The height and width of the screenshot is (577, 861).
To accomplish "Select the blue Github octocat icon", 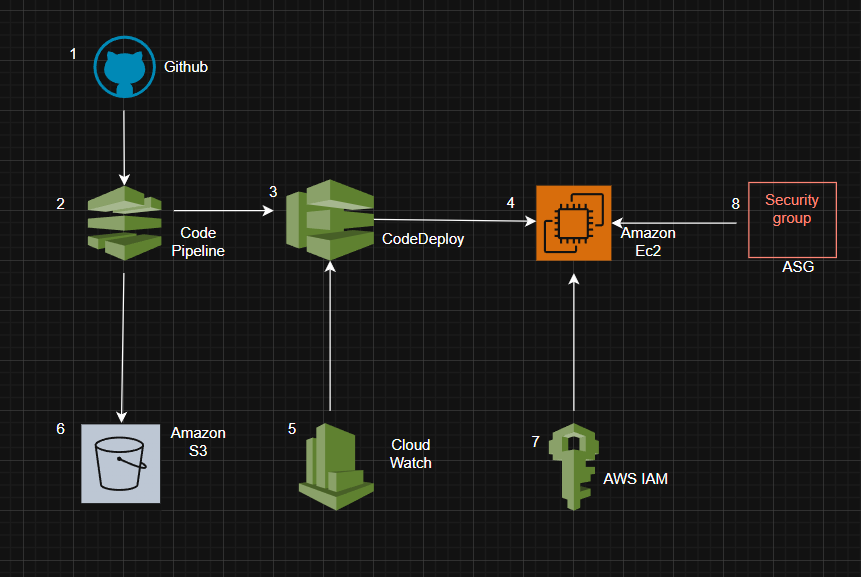I will tap(125, 67).
